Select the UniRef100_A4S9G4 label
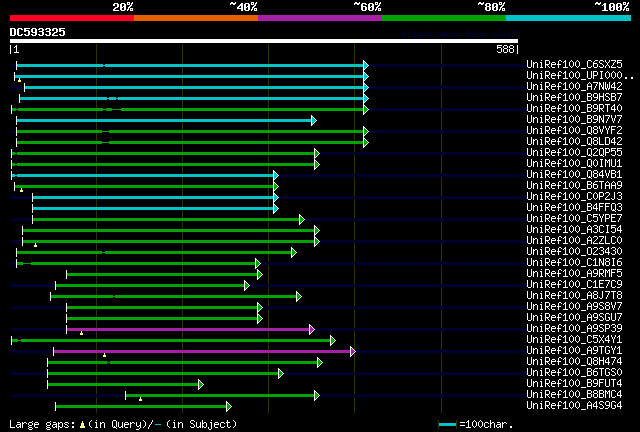 coord(574,406)
